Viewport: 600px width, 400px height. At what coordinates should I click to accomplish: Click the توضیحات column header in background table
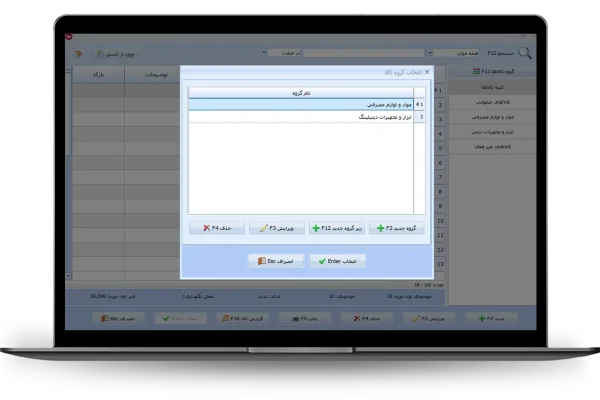pos(150,72)
